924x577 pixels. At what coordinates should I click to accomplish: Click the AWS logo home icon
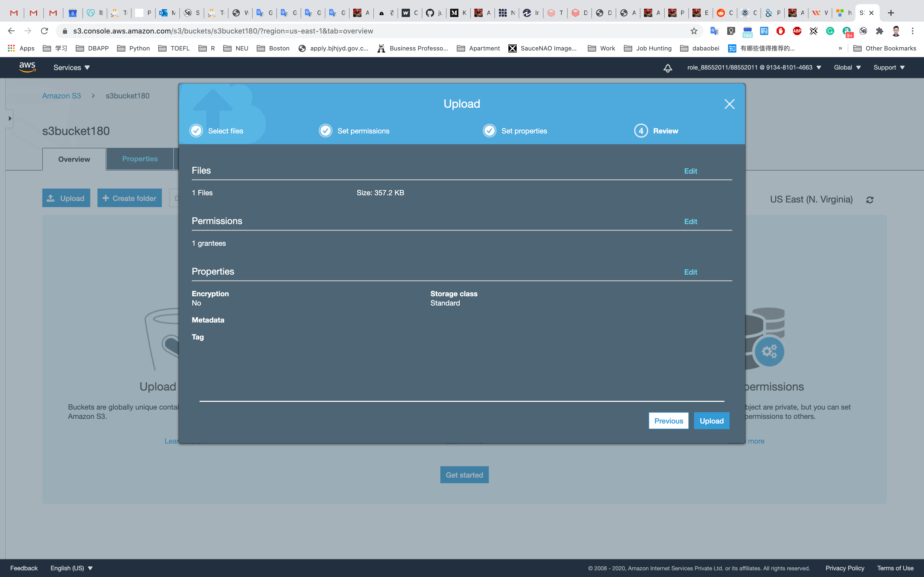click(x=27, y=67)
